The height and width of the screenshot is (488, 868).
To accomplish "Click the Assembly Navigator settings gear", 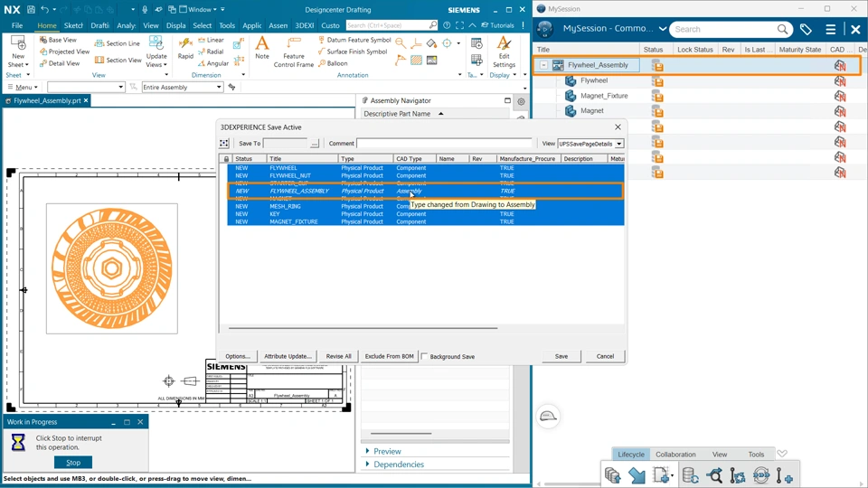I will (x=521, y=101).
